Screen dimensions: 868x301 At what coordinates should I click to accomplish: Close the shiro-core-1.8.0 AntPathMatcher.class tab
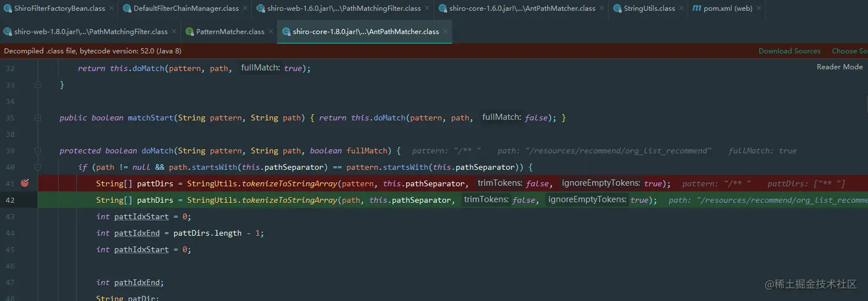coord(445,32)
